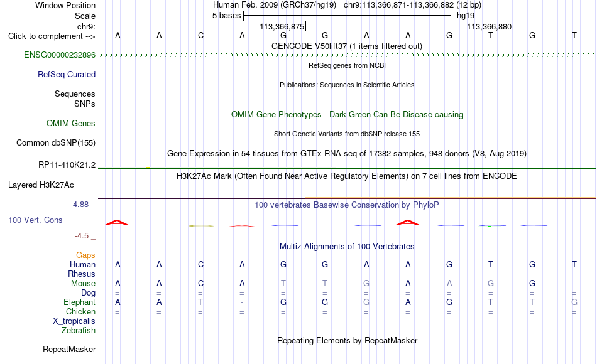Image resolution: width=597 pixels, height=364 pixels.
Task: Click the '5 bases' scale label
Action: (226, 16)
